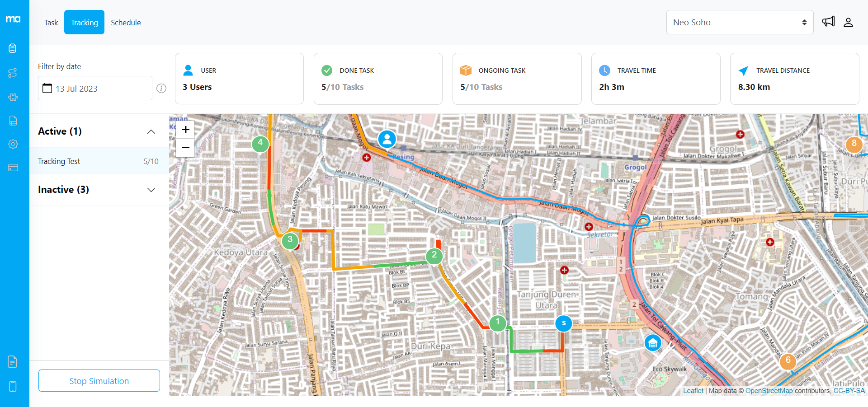Click the megaphone announcements icon

pos(828,22)
